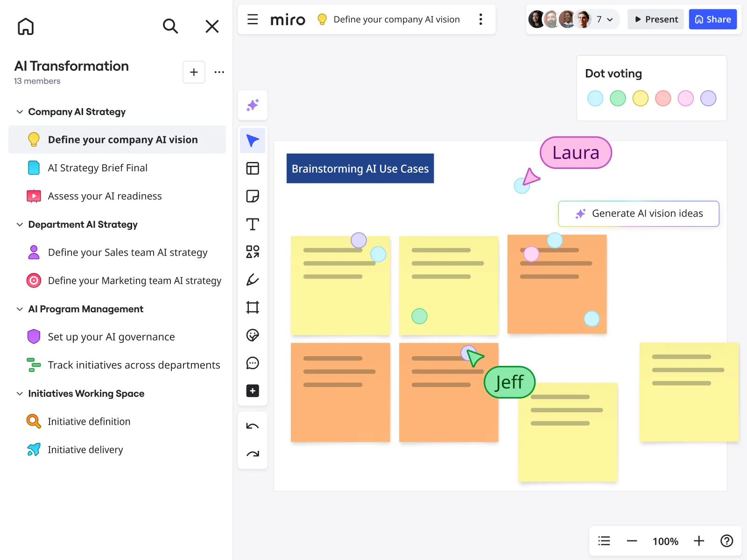Viewport: 747px width, 560px height.
Task: Pick the pink dot voting color
Action: click(x=685, y=98)
